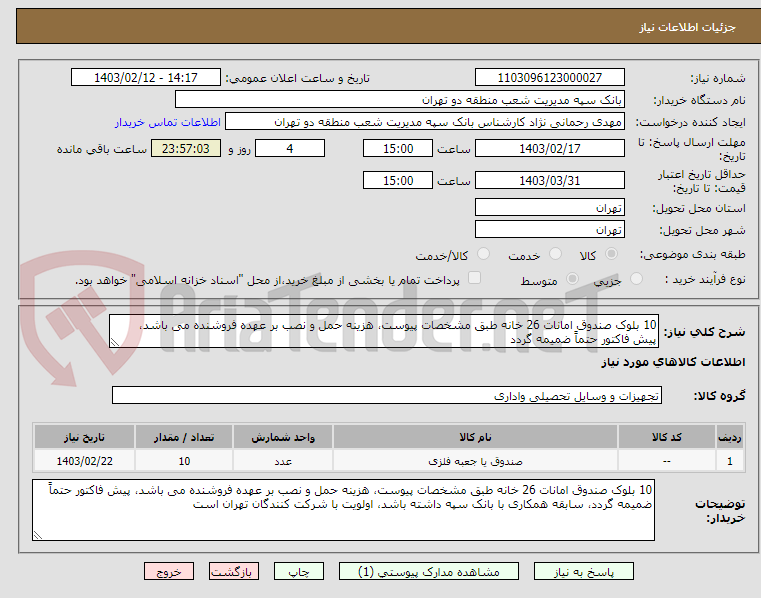
Task: Click the remaining time countdown 23:57:03
Action: 186,149
